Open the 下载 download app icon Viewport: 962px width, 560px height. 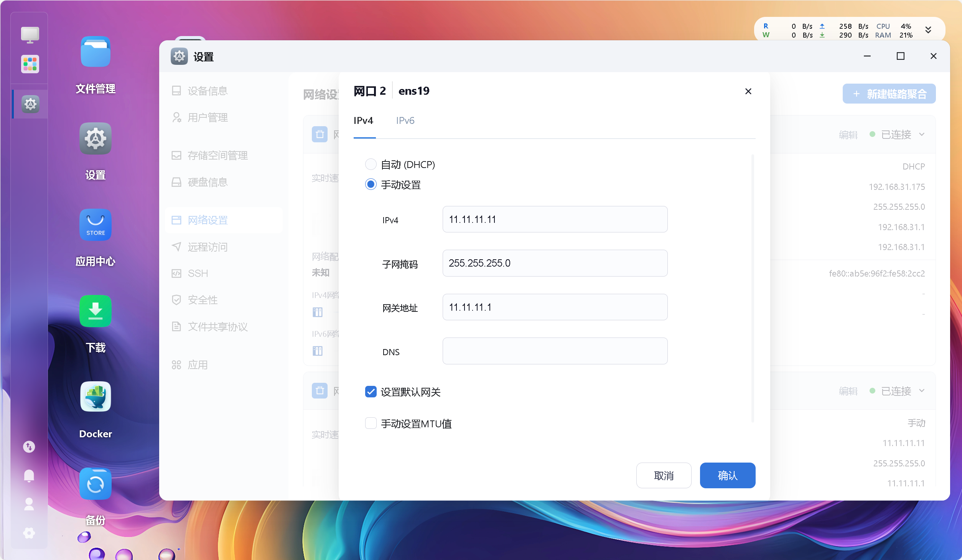pos(96,311)
